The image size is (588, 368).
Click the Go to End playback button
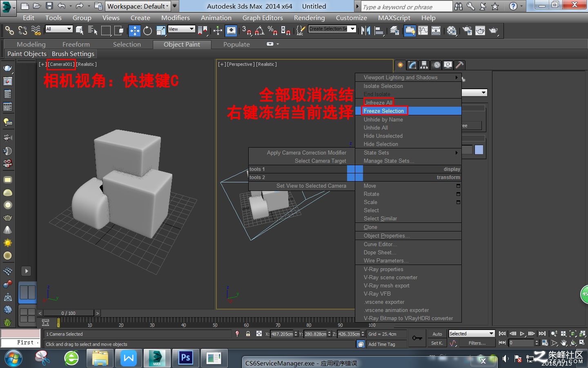tap(542, 334)
